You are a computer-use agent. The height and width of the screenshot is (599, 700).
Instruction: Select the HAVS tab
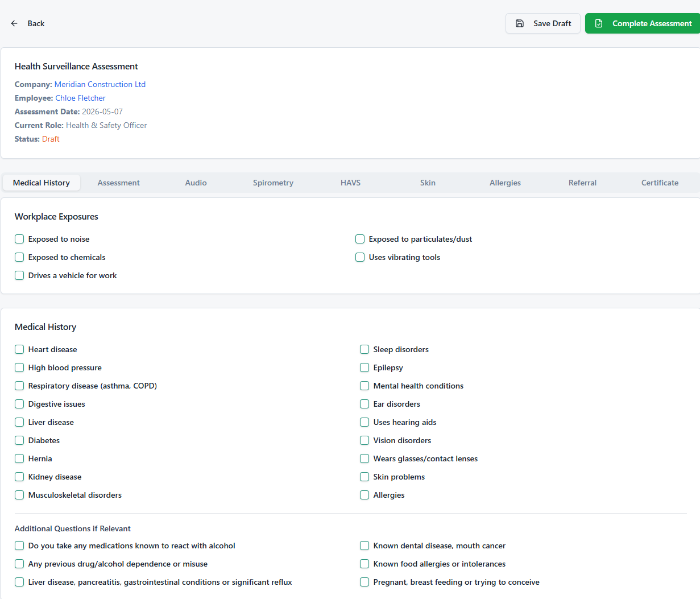click(350, 183)
